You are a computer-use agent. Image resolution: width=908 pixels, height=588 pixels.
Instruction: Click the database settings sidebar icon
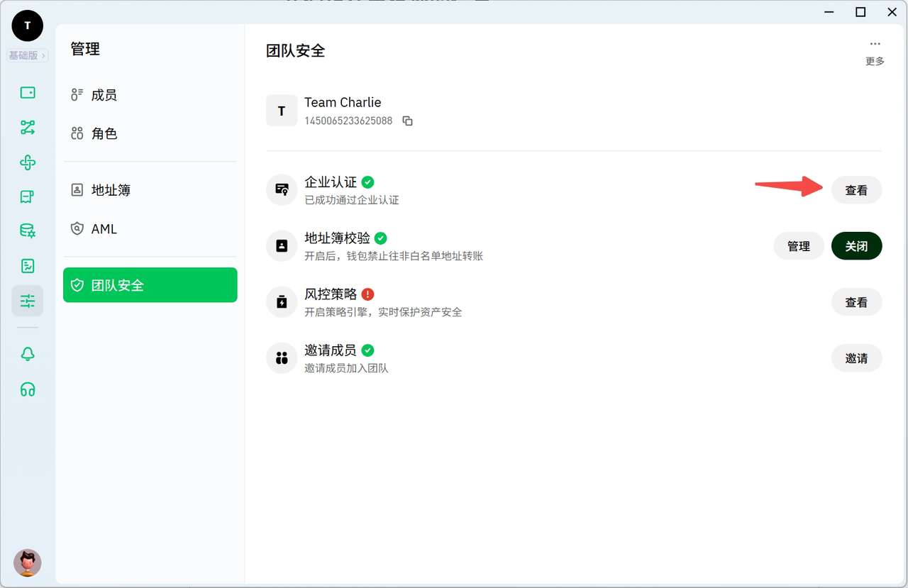[28, 231]
